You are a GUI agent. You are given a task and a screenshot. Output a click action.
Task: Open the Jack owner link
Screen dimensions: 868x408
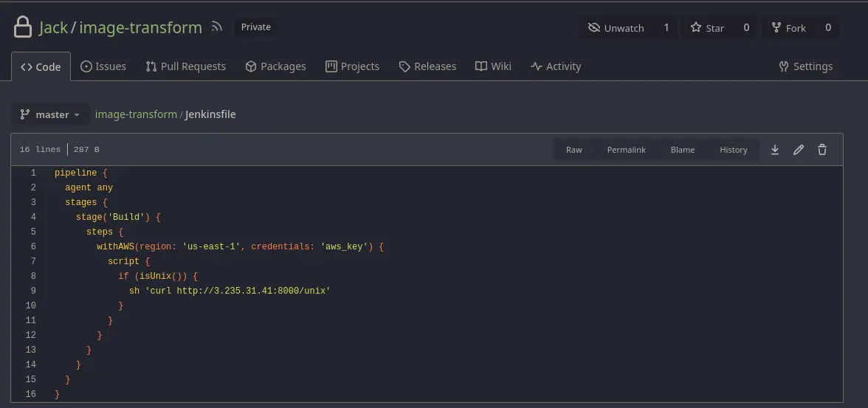tap(53, 28)
